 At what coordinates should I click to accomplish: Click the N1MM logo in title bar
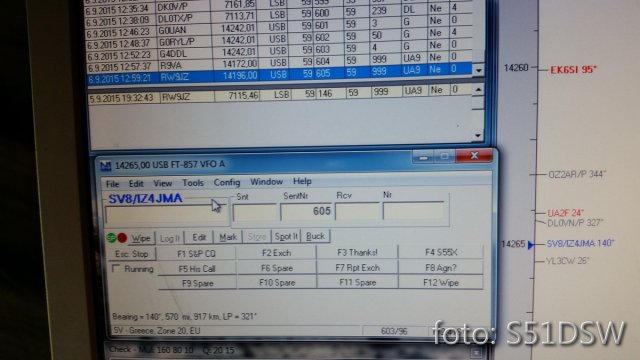tap(106, 166)
